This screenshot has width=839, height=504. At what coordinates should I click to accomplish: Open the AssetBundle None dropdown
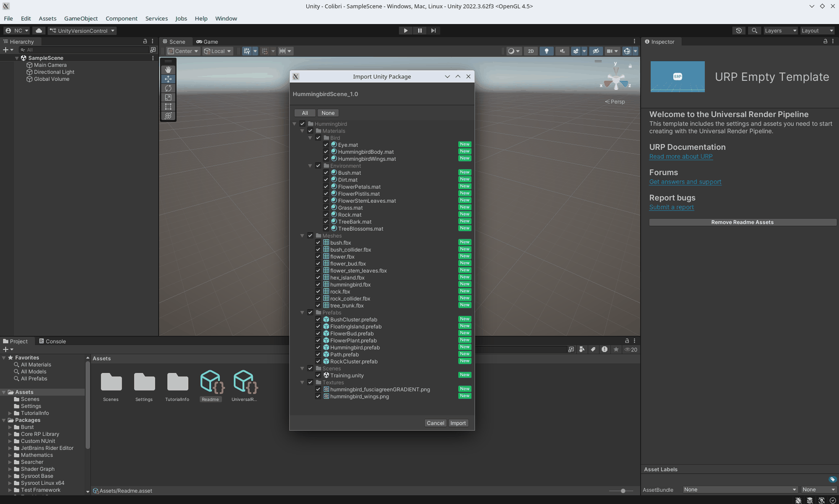pyautogui.click(x=739, y=490)
